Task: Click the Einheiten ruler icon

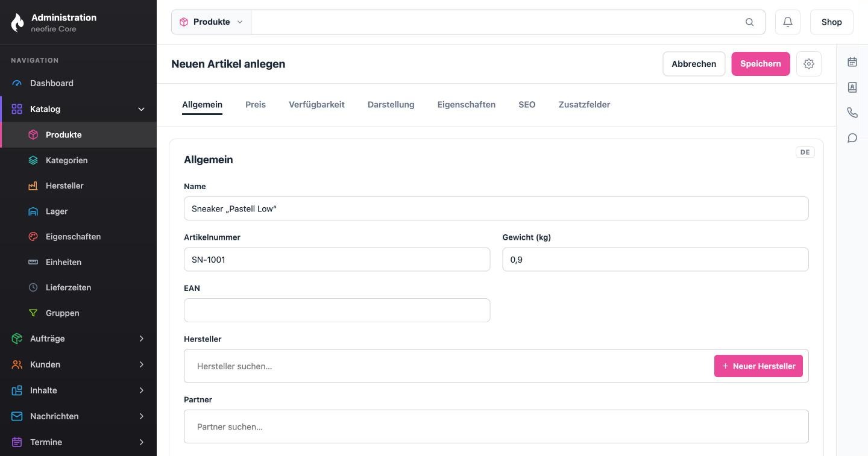Action: tap(33, 262)
